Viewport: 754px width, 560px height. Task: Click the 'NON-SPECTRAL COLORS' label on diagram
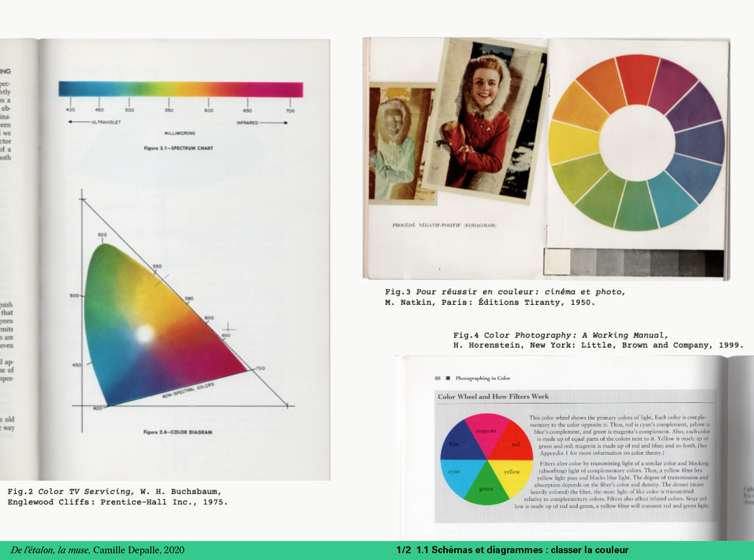coord(188,390)
